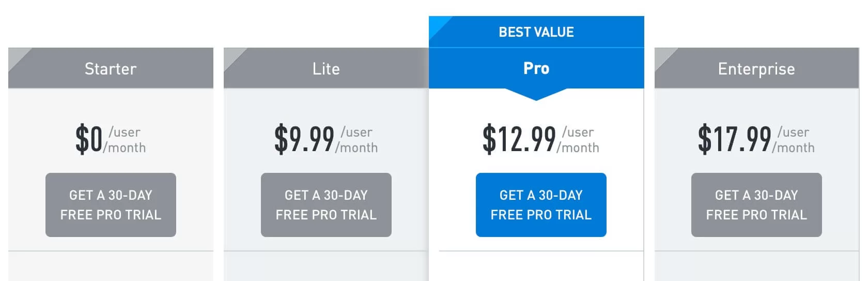Click the blue 30-day trial button
This screenshot has height=281, width=868.
[541, 205]
